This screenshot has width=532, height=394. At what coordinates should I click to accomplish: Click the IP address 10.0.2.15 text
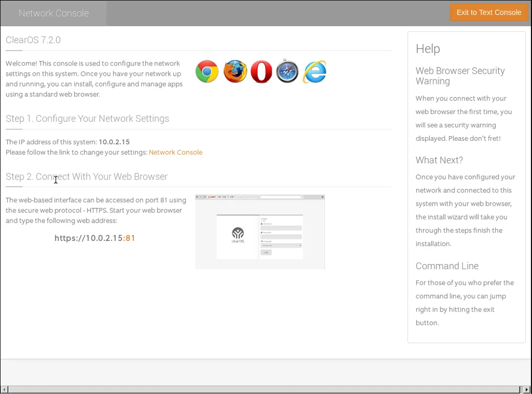(x=114, y=142)
